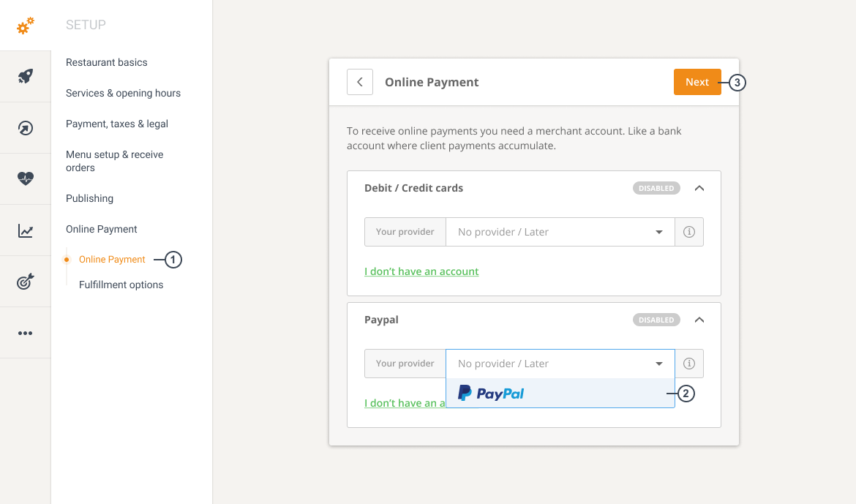
Task: Click the DISABLED badge on Debit / Credit cards
Action: pyautogui.click(x=656, y=188)
